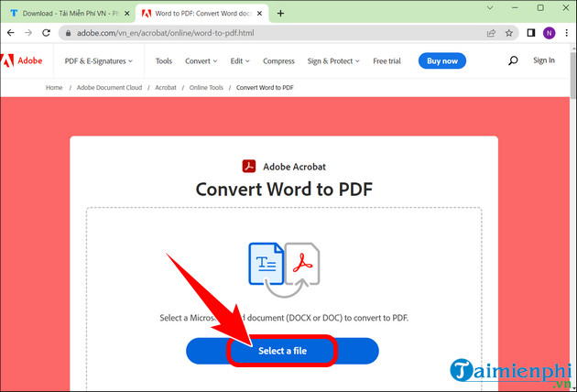Switch to Download - Tải Miễn Phí VN tab
This screenshot has width=577, height=392.
[x=68, y=13]
